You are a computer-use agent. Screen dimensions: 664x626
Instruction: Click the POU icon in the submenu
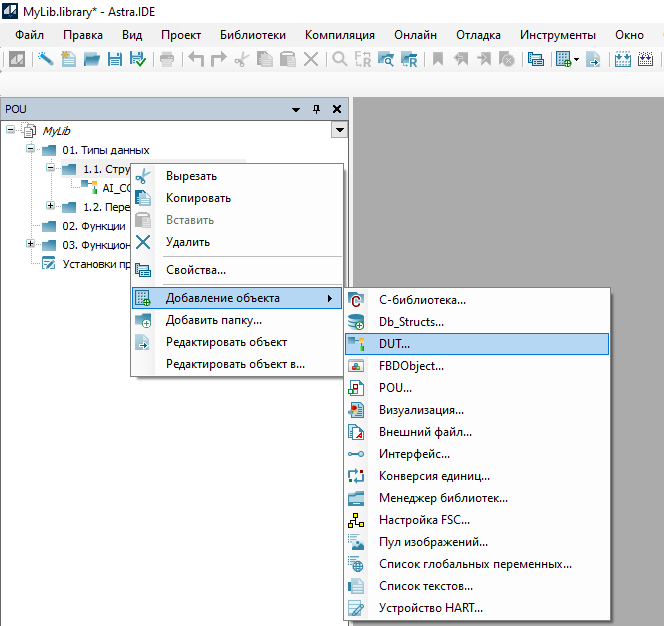357,388
